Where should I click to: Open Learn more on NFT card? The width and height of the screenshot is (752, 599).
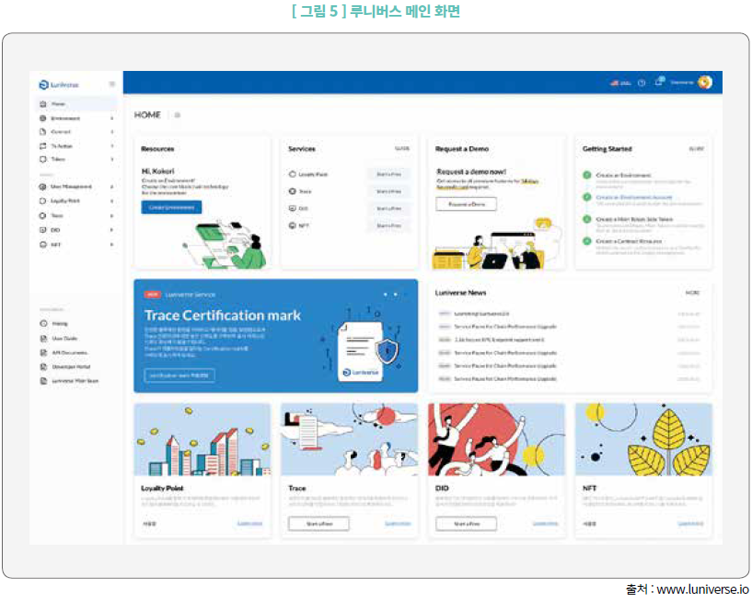point(691,524)
